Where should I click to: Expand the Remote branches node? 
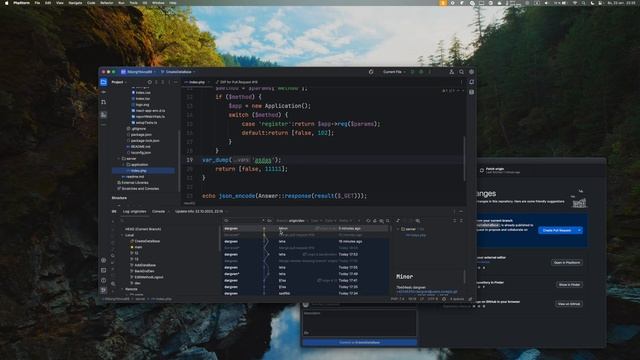coord(122,289)
